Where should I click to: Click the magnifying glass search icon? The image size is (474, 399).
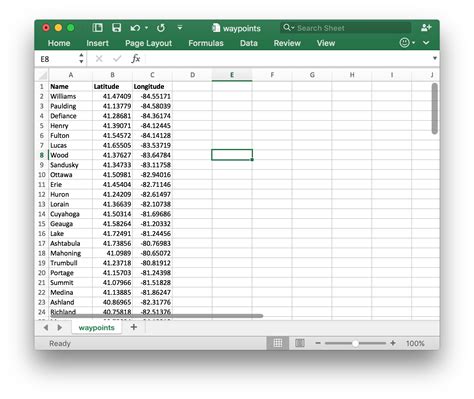(287, 28)
